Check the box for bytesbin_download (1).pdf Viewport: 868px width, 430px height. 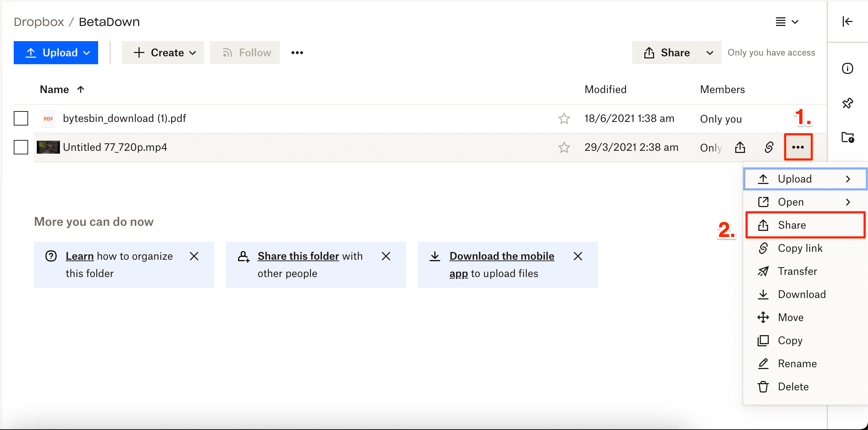[21, 118]
